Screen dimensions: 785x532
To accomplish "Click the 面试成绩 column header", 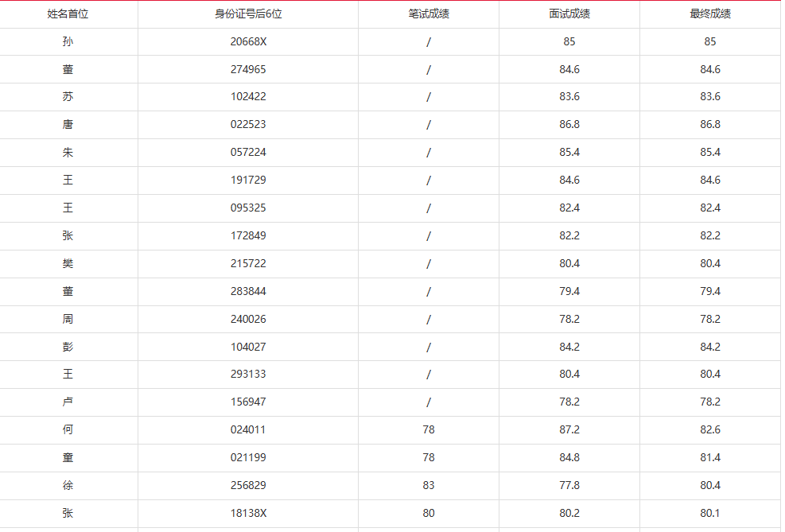I will tap(569, 14).
